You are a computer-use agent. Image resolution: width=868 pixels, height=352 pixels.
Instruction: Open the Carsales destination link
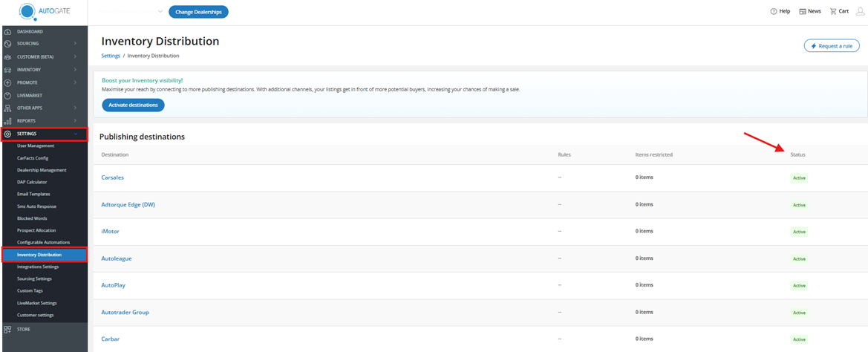click(112, 177)
